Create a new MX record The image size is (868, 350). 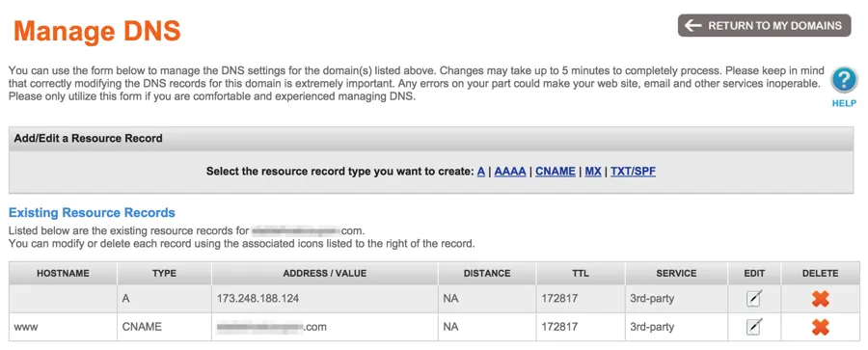(x=593, y=171)
